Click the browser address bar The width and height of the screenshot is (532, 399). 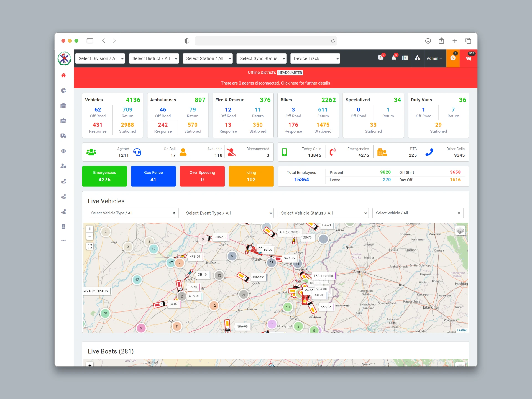coord(266,41)
